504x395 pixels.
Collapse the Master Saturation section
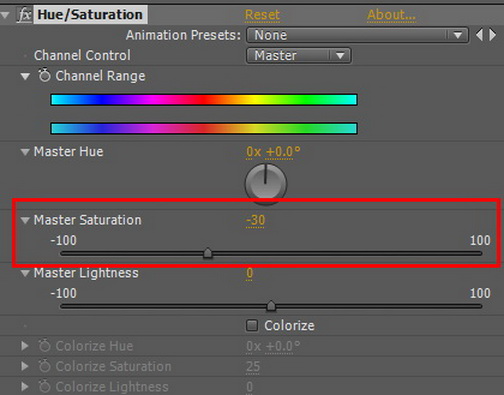(25, 220)
